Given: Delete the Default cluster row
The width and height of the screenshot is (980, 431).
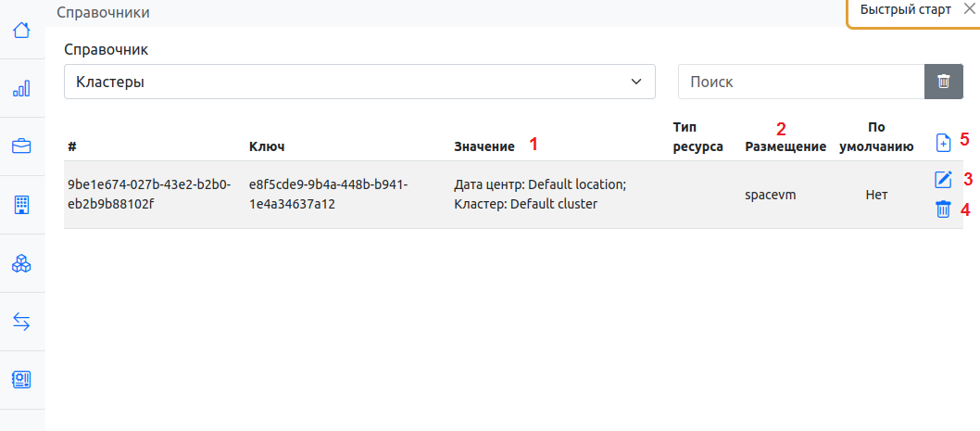Looking at the screenshot, I should click(x=943, y=209).
